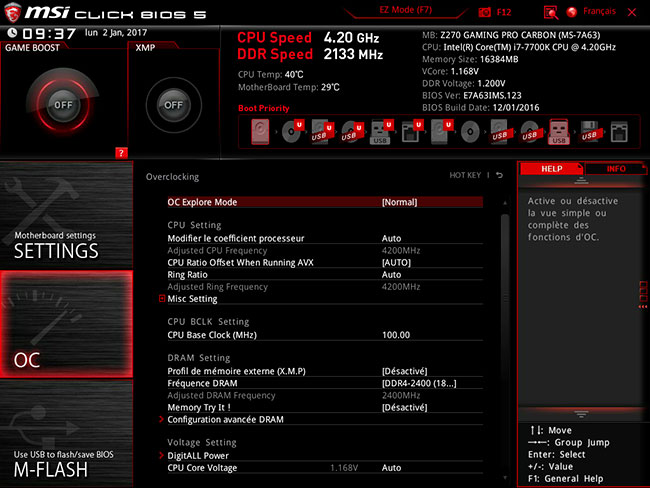
Task: Toggle the XMP OFF button
Action: coord(173,104)
